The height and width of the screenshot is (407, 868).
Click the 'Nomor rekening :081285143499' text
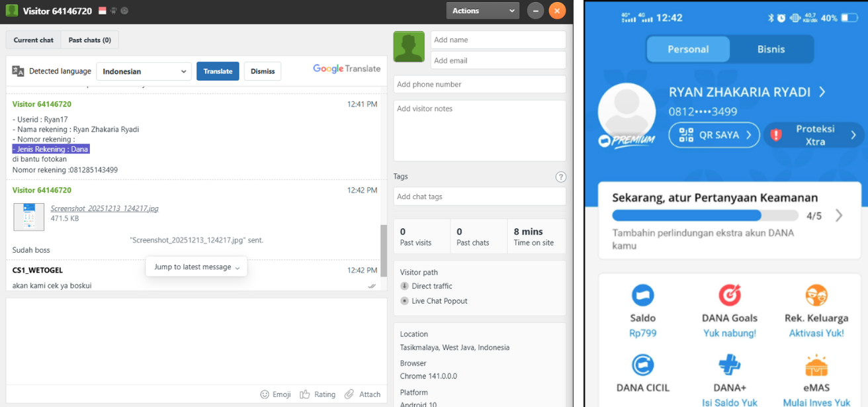65,170
